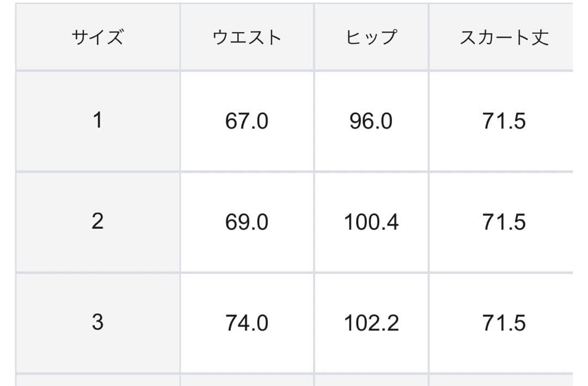This screenshot has height=386, width=588.
Task: Select waist value 67.0
Action: [247, 121]
